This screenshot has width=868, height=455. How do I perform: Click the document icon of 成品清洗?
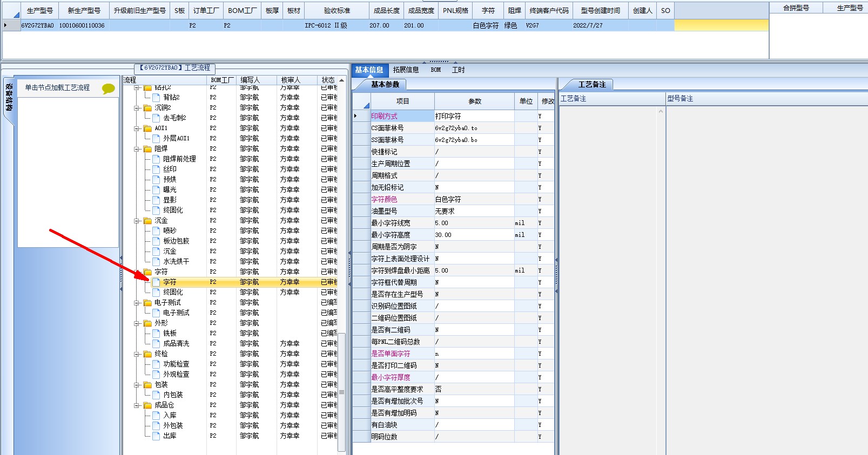(157, 344)
